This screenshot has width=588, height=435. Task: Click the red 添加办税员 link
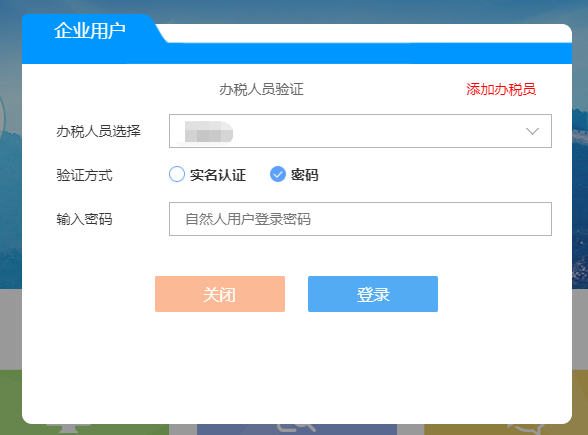501,89
